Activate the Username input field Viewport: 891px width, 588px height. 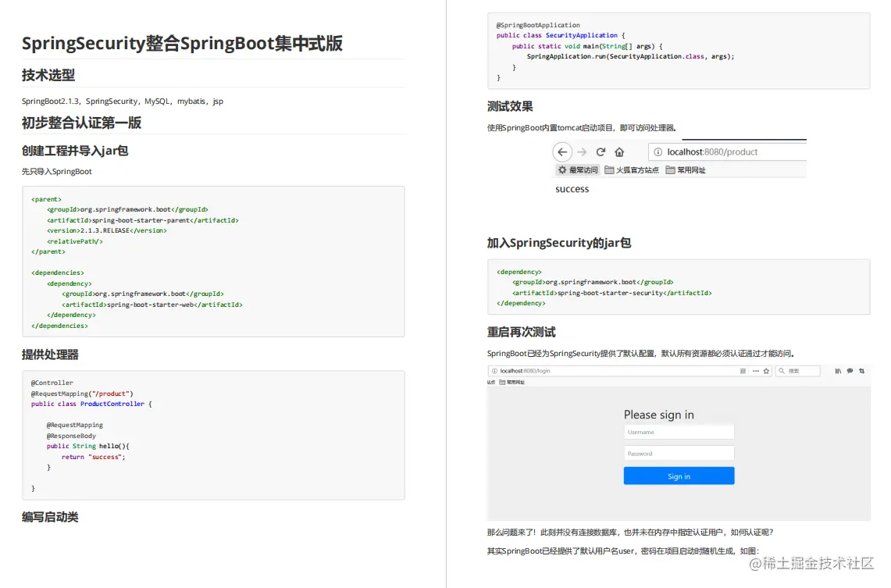(679, 431)
